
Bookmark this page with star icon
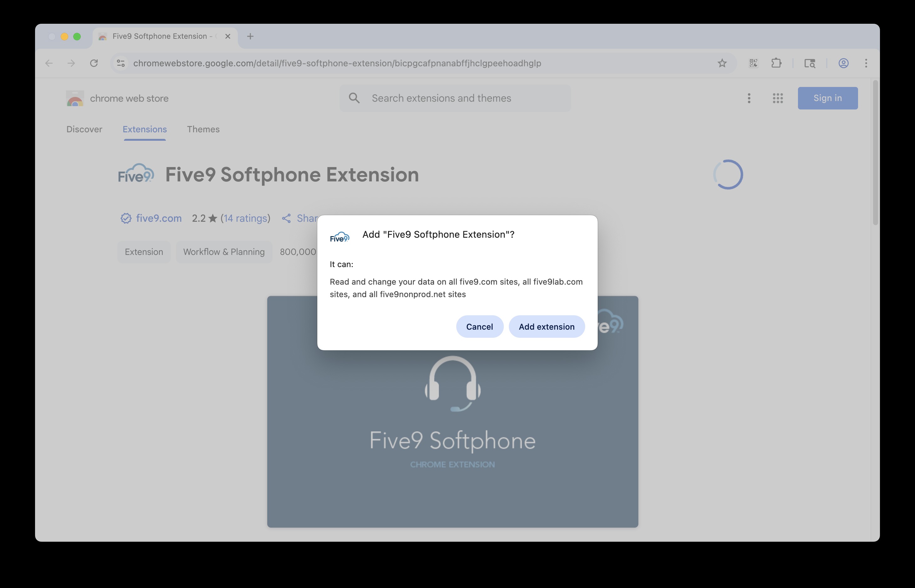(x=722, y=63)
